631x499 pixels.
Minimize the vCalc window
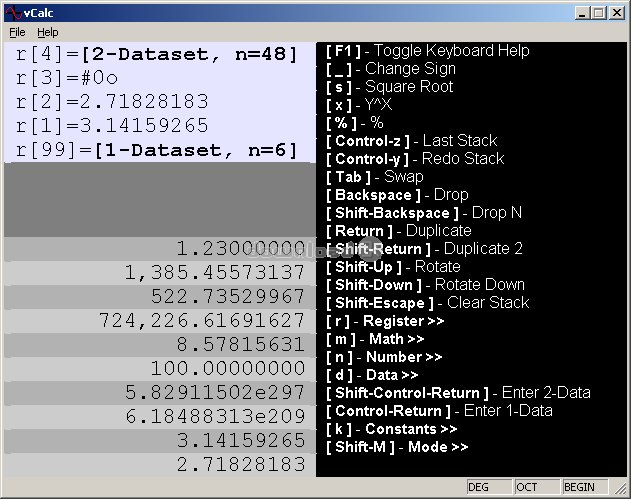[x=582, y=13]
